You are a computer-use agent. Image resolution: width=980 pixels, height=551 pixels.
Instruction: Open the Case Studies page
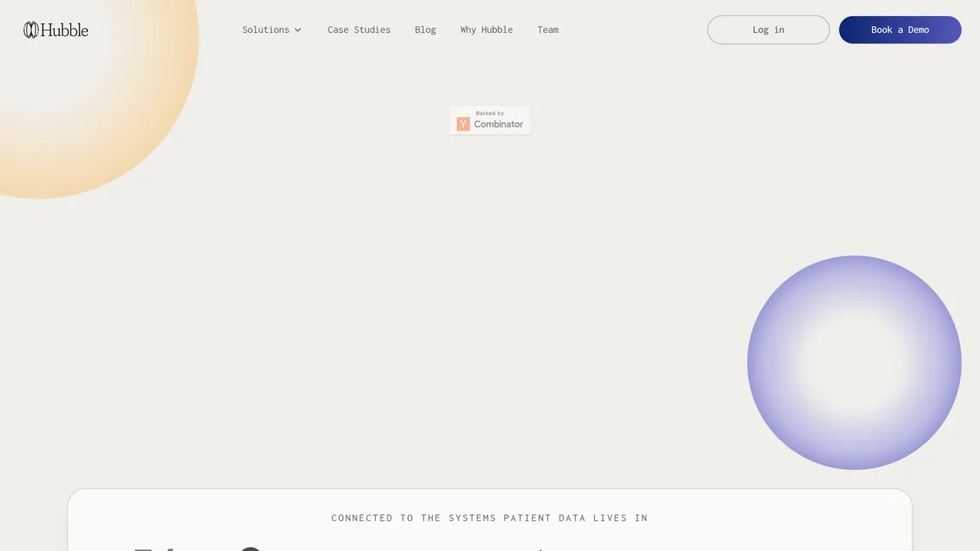click(x=359, y=30)
